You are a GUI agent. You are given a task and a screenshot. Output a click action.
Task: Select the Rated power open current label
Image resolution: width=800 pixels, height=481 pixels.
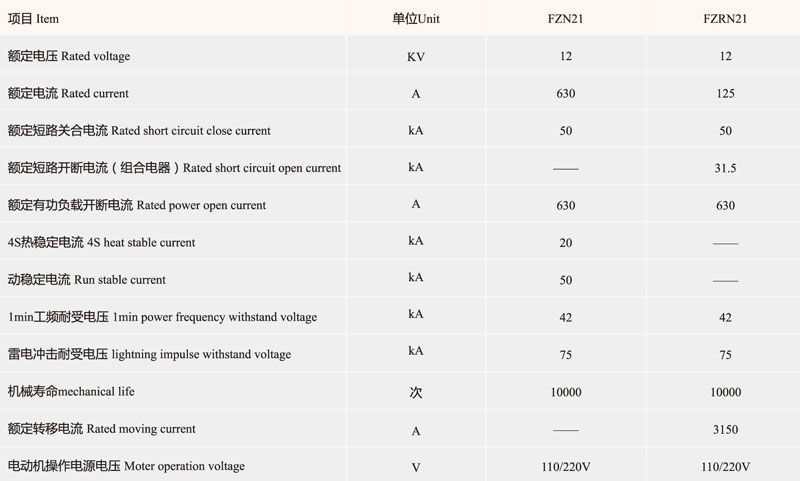tap(137, 205)
